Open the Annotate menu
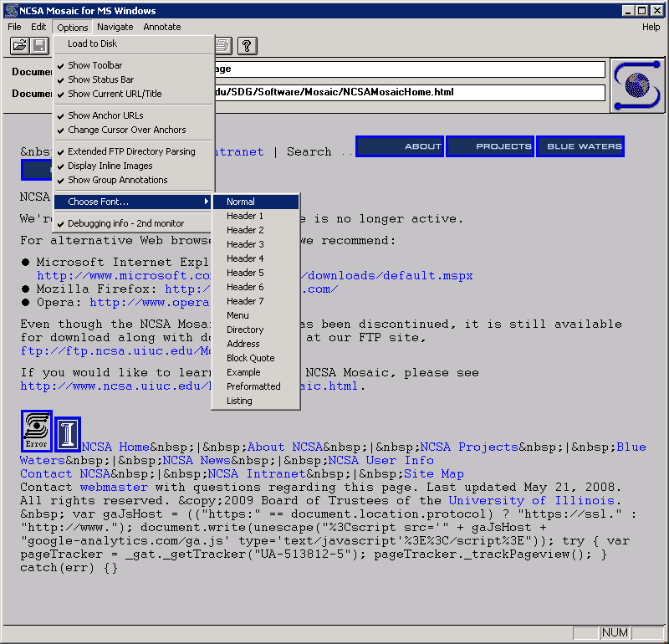 pos(162,27)
